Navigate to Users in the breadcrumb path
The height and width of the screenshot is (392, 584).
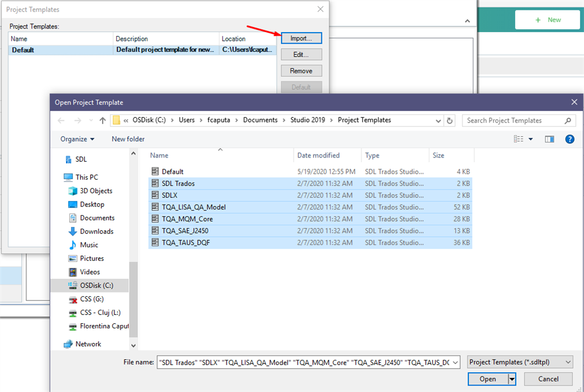187,120
